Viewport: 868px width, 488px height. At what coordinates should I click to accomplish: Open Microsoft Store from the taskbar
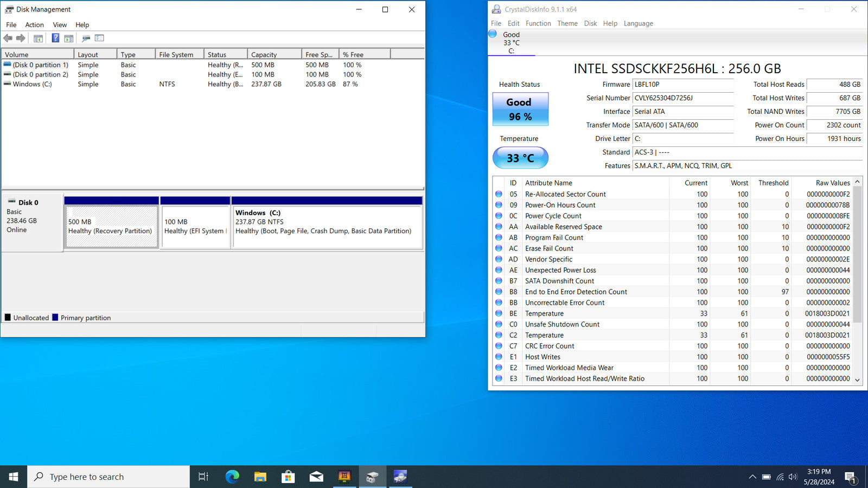(288, 477)
